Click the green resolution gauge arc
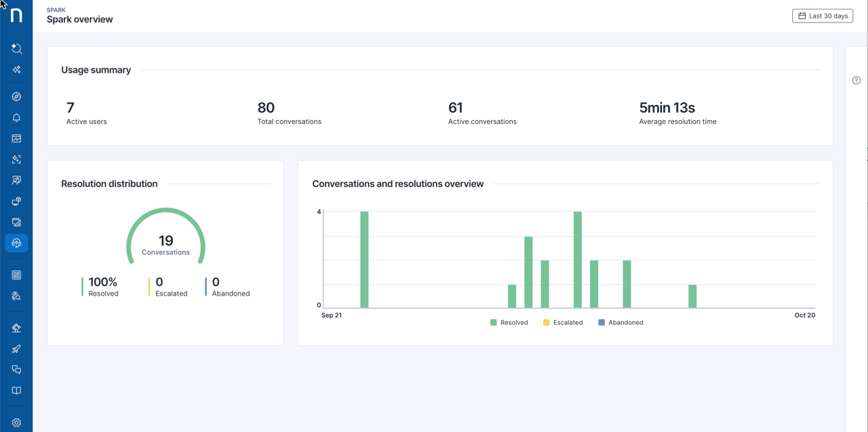The image size is (868, 432). click(x=165, y=211)
